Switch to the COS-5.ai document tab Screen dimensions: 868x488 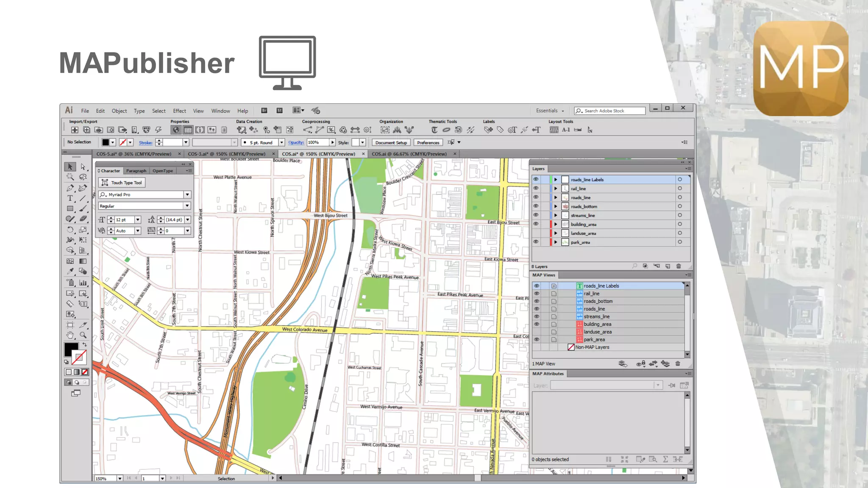coord(134,154)
